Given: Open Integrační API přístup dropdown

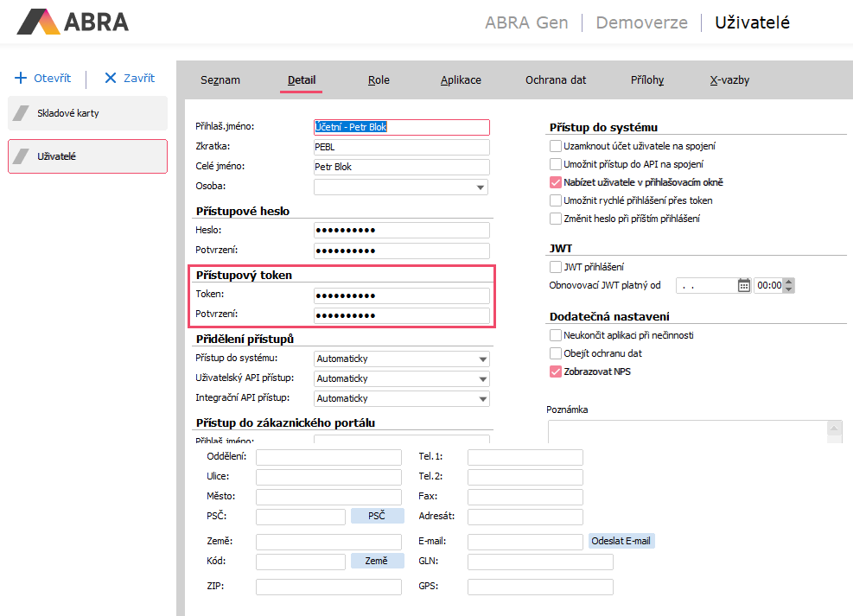Looking at the screenshot, I should click(x=482, y=398).
